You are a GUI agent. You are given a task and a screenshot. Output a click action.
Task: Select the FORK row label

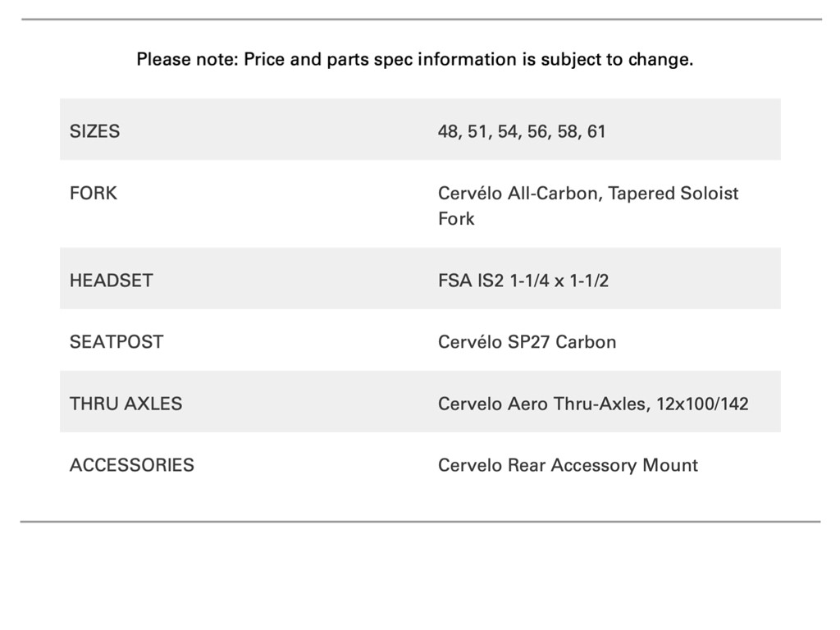94,194
